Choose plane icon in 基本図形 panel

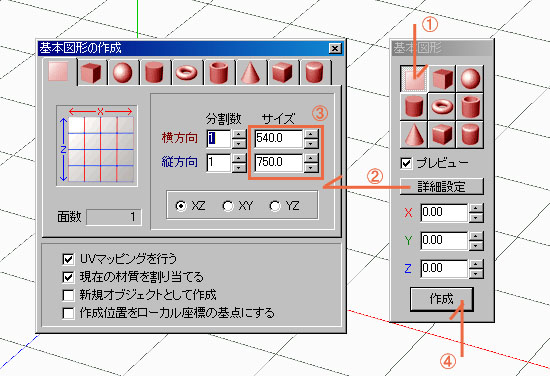point(414,79)
